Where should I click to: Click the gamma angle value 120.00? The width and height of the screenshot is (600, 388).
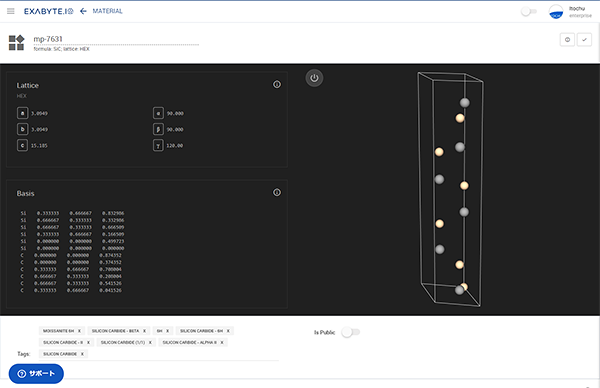click(174, 146)
